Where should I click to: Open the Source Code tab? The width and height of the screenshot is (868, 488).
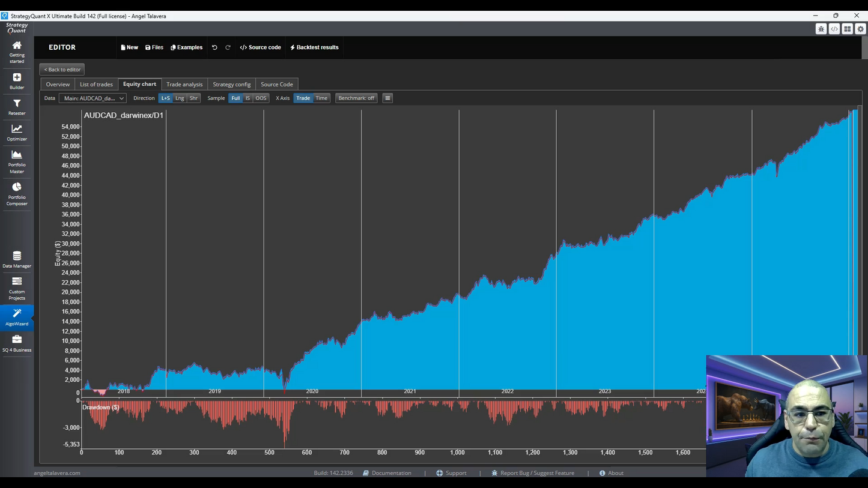[x=277, y=85]
